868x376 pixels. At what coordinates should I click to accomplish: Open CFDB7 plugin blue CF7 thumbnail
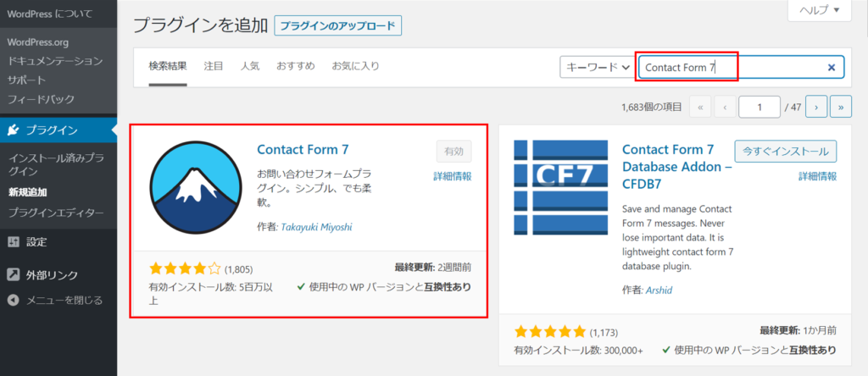561,187
